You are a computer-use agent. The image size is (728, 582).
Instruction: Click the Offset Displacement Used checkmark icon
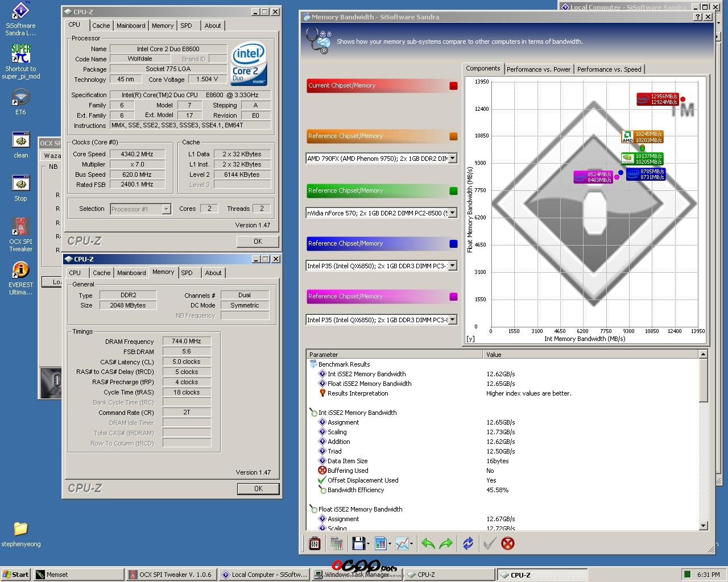coord(322,480)
